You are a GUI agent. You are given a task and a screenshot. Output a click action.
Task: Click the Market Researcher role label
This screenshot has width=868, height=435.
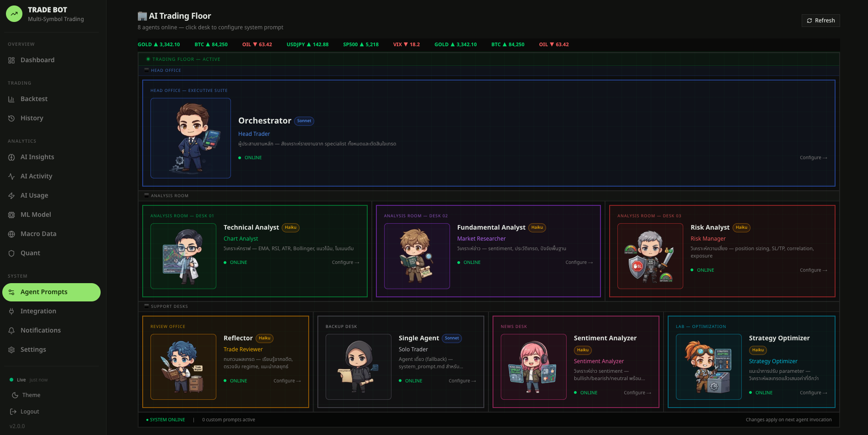[x=482, y=239]
